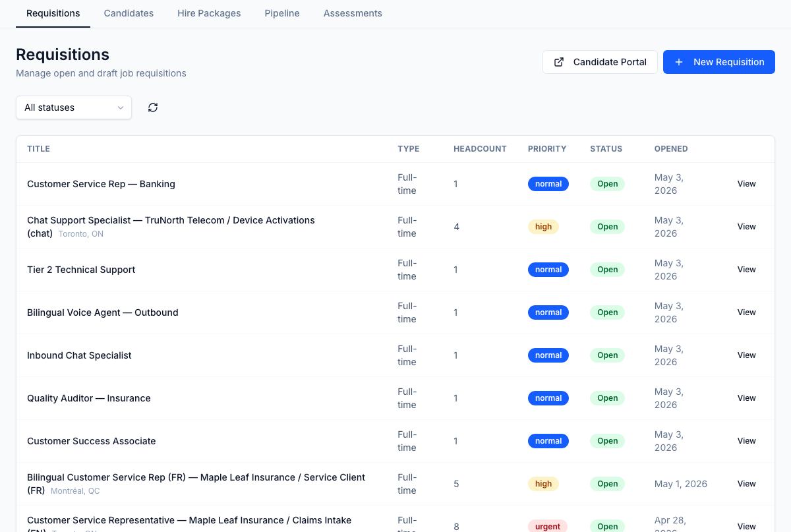Click the Bilingual Customer Service Rep (FR) title
Image resolution: width=791 pixels, height=532 pixels.
point(196,483)
